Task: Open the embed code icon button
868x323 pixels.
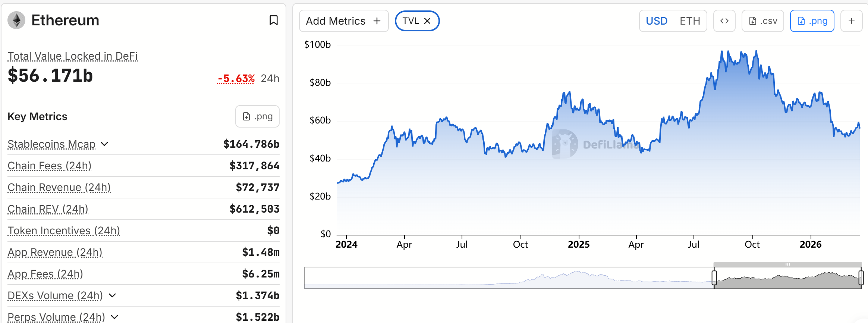Action: [724, 21]
